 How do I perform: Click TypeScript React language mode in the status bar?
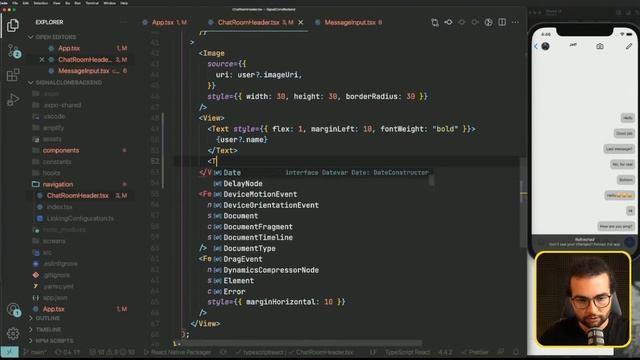(407, 352)
